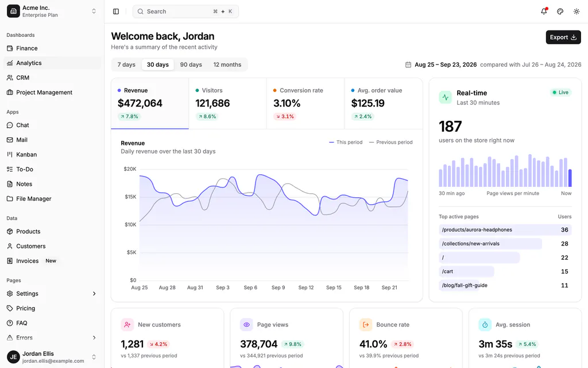Click the New badge beside Invoices

[51, 260]
